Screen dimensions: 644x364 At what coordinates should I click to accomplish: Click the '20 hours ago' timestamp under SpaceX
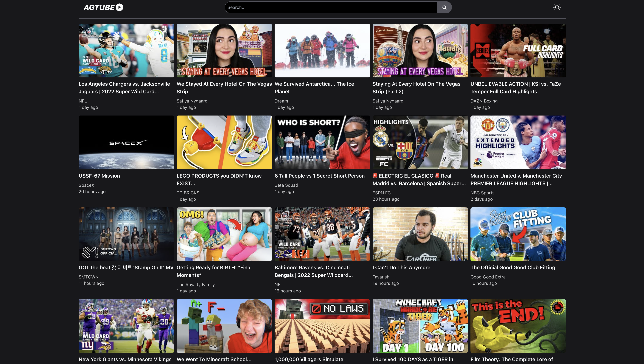pos(92,192)
